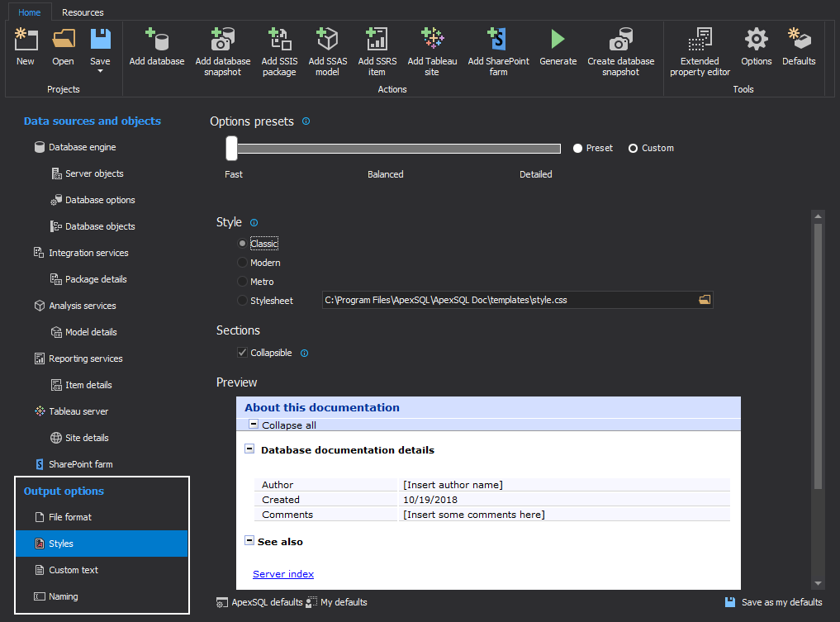Click Add SSIS package icon
840x622 pixels.
[x=279, y=40]
